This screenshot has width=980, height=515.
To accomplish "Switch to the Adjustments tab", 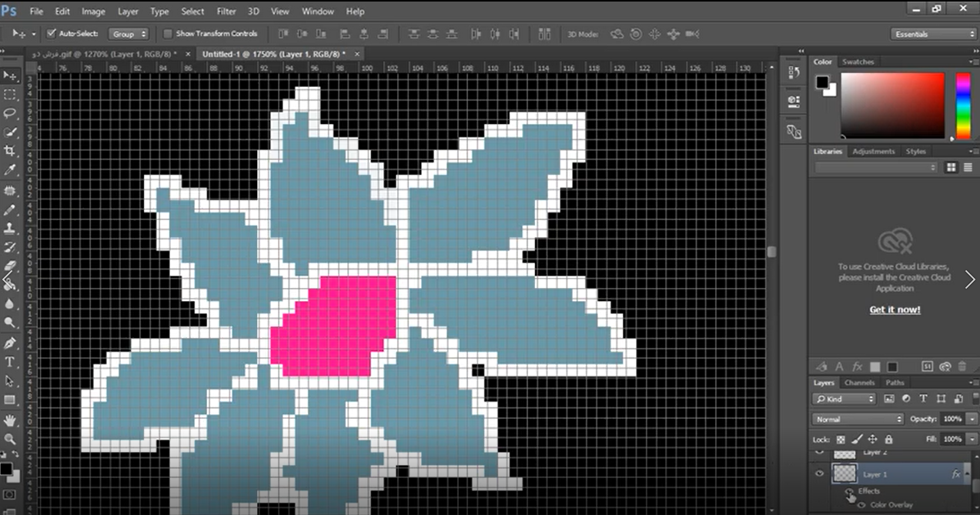I will 874,152.
